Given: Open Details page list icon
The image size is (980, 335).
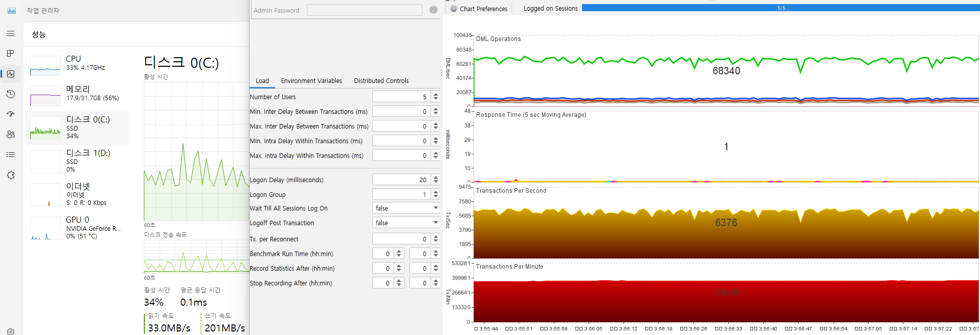Looking at the screenshot, I should point(11,155).
